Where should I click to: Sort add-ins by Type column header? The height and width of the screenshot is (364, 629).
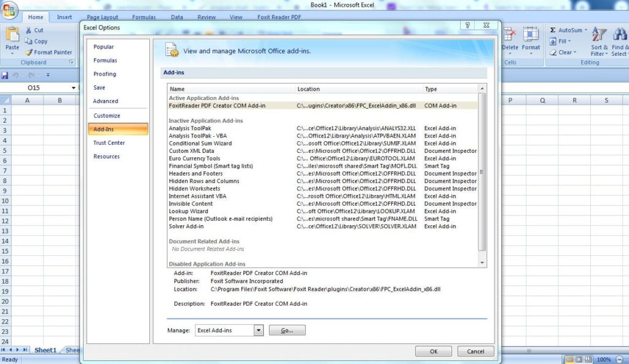(450, 89)
